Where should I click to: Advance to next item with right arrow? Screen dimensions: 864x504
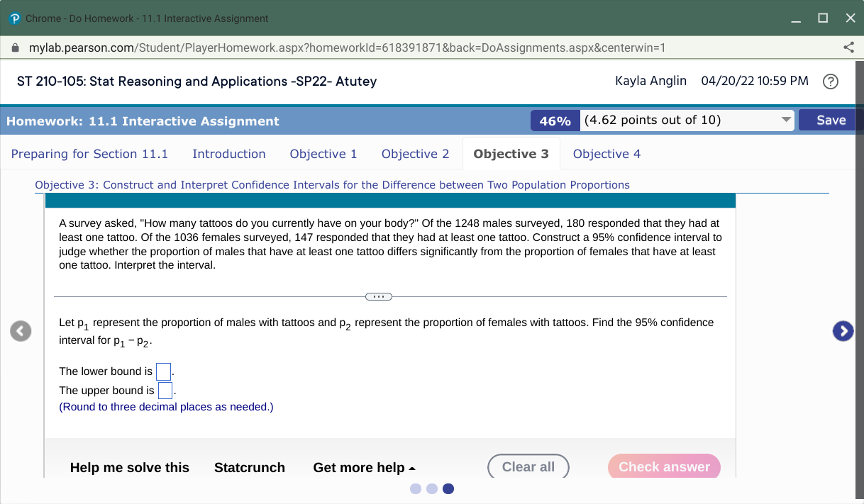[843, 330]
